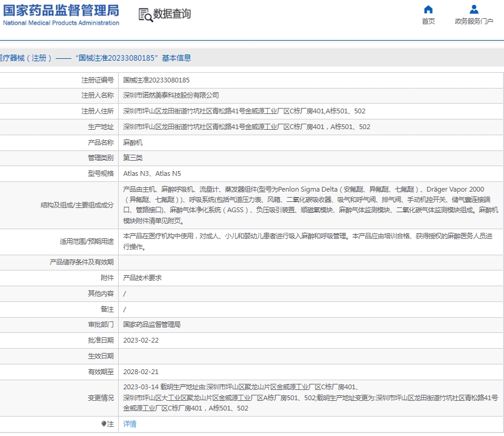Image resolution: width=504 pixels, height=436 pixels.
Task: Select approval date 2023-02-22
Action: (141, 340)
